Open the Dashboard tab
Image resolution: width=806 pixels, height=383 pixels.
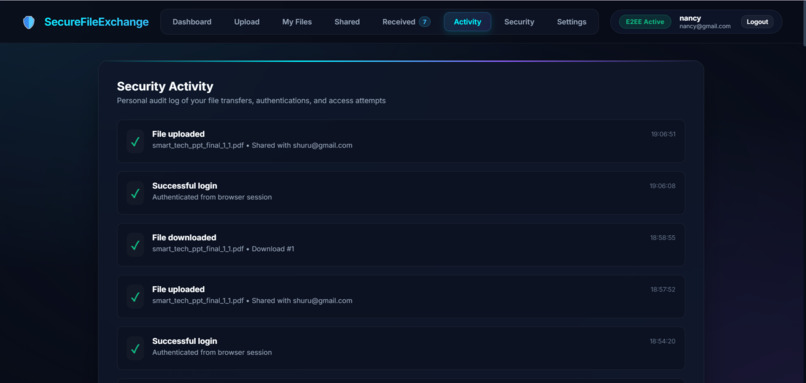[192, 22]
